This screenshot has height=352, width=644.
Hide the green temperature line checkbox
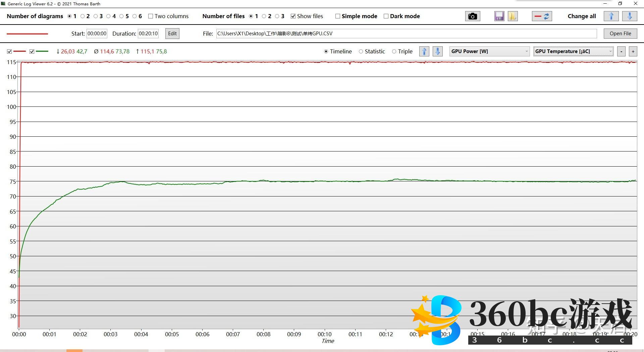(x=32, y=51)
